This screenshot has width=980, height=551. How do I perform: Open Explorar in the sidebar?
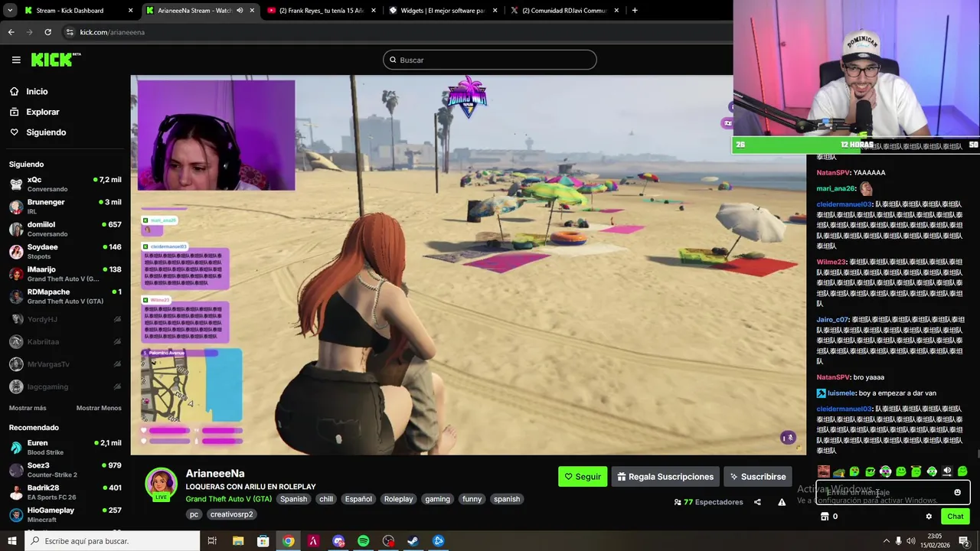tap(42, 112)
